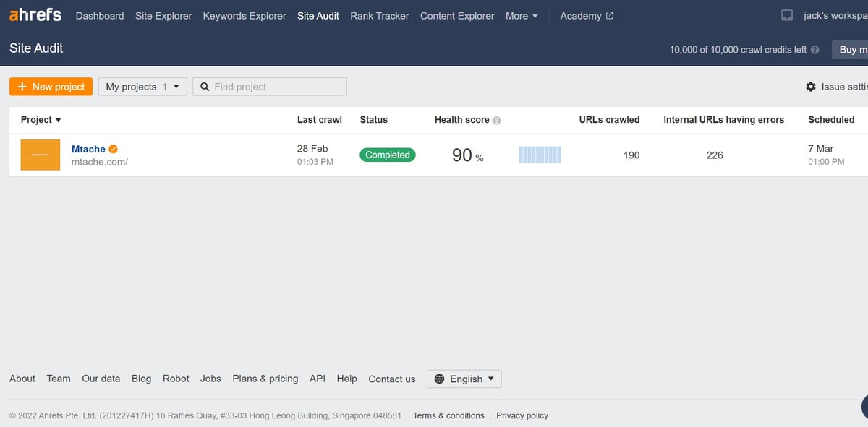Click the Mtache project thumbnail
The height and width of the screenshot is (427, 868).
pyautogui.click(x=41, y=155)
